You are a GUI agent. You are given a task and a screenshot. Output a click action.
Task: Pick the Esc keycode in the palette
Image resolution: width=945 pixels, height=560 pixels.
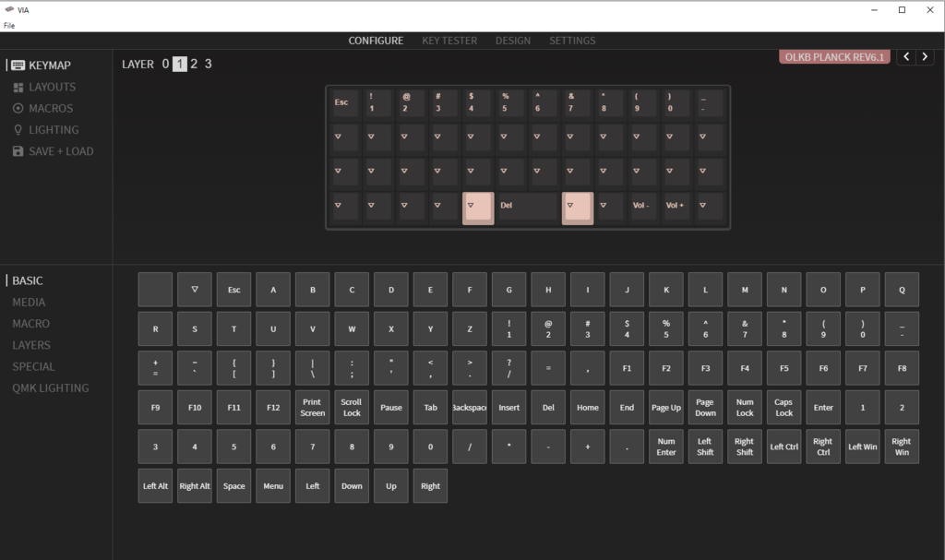[x=233, y=290]
